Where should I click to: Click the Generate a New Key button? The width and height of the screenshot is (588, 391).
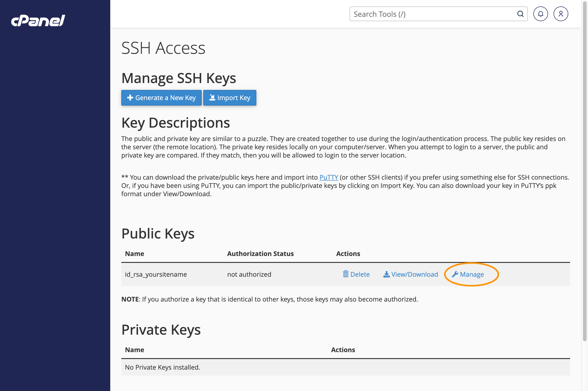click(161, 98)
